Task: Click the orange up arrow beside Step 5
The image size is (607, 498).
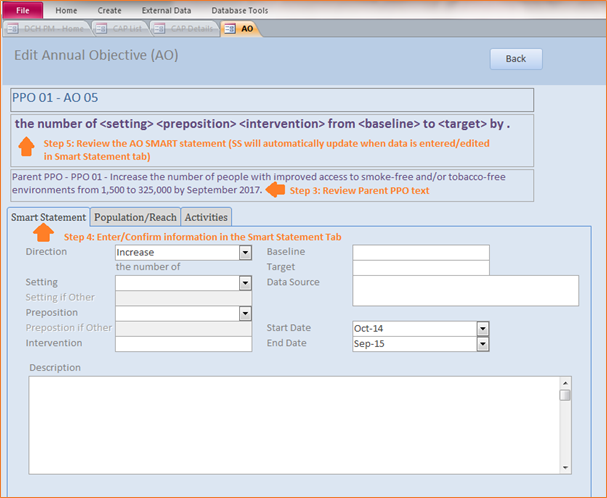Action: 26,146
